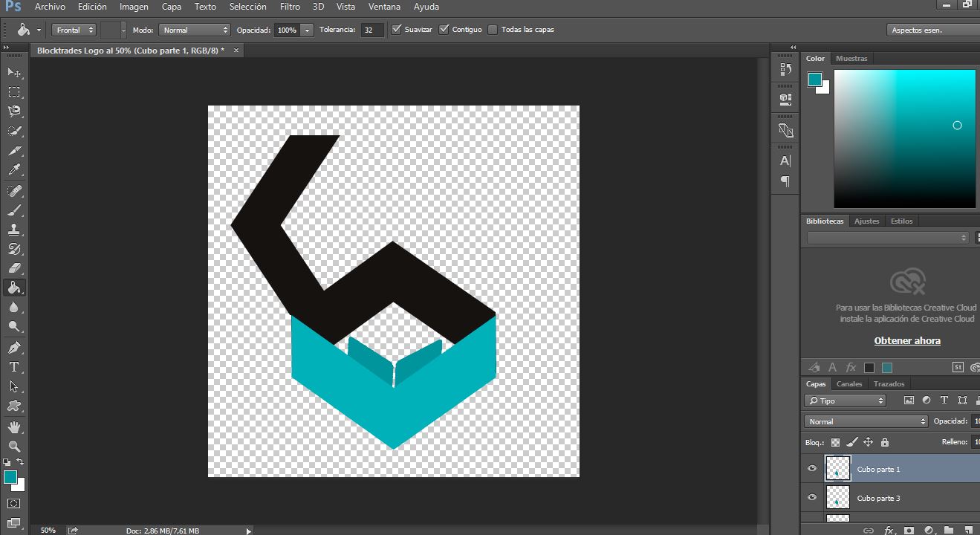This screenshot has width=980, height=535.
Task: Switch to the Canales tab
Action: (x=849, y=384)
